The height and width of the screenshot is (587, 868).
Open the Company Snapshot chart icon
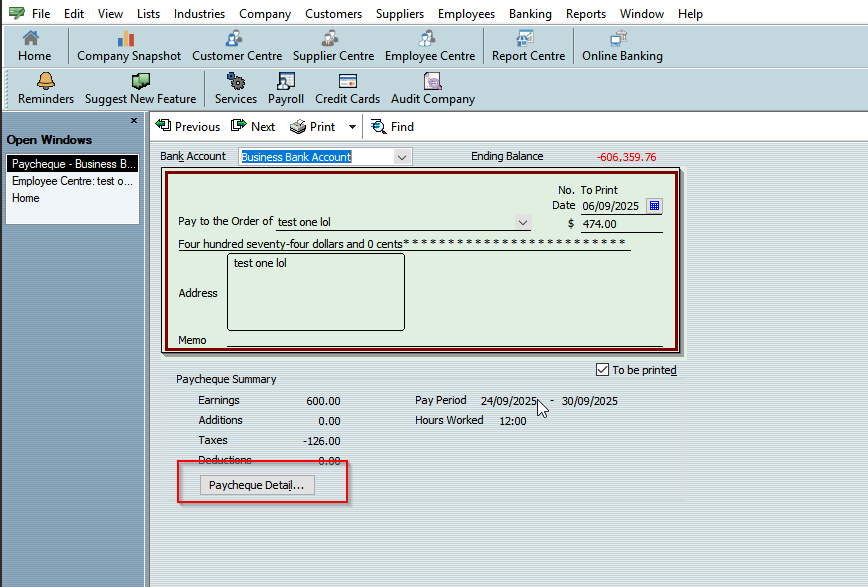[126, 38]
